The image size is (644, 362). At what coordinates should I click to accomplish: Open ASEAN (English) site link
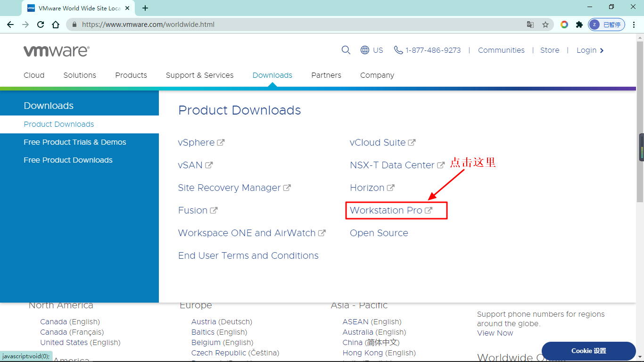pos(372,322)
